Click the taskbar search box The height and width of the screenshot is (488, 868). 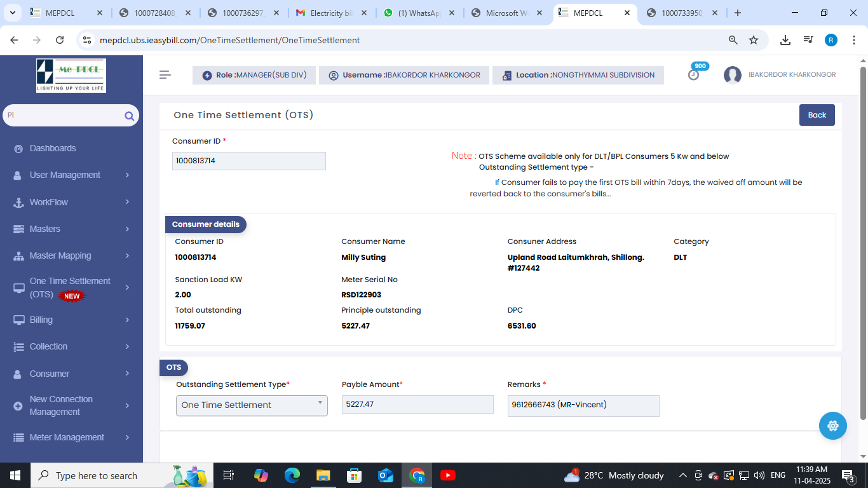[x=122, y=475]
